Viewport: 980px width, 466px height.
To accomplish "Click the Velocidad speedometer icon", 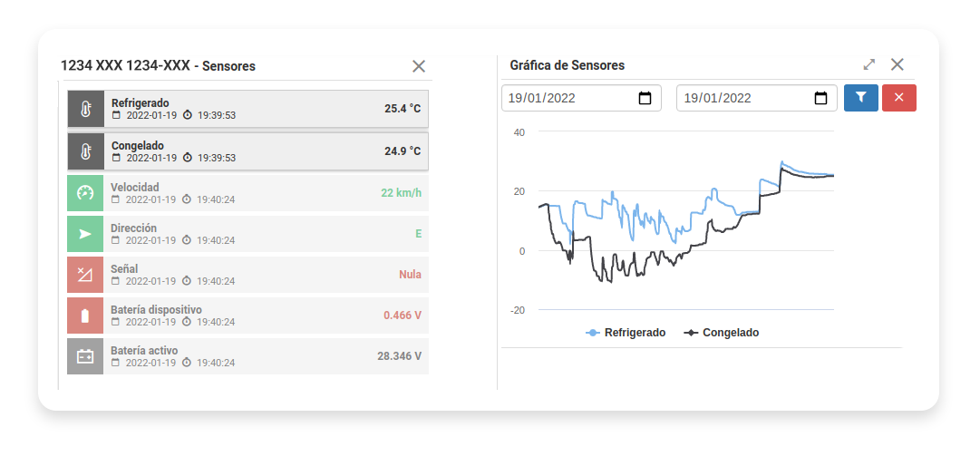I will [x=85, y=192].
